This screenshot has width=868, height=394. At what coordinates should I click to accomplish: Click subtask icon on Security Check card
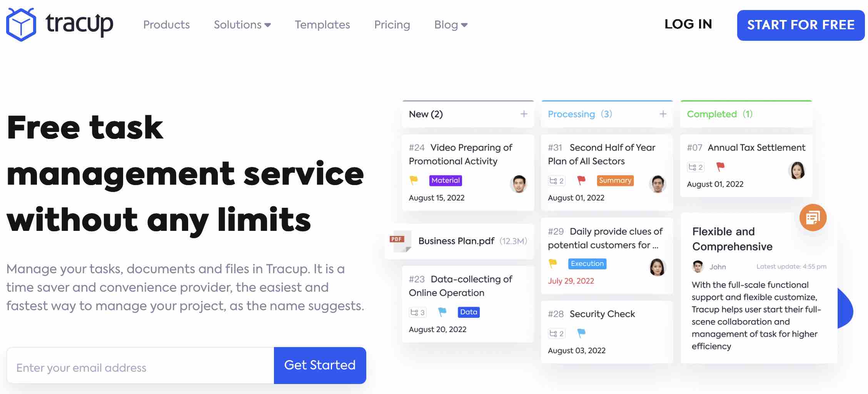(556, 333)
